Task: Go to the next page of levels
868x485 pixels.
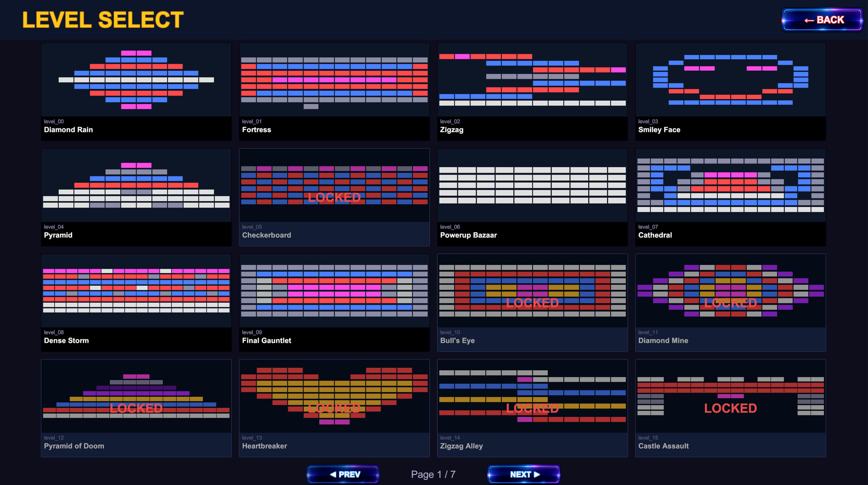Action: pyautogui.click(x=524, y=474)
